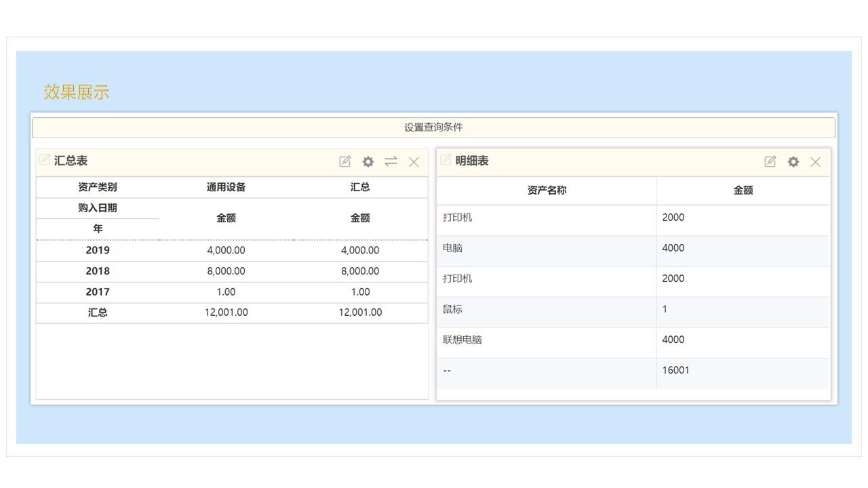Select the 通用设备 column header
The height and width of the screenshot is (488, 868).
click(226, 187)
